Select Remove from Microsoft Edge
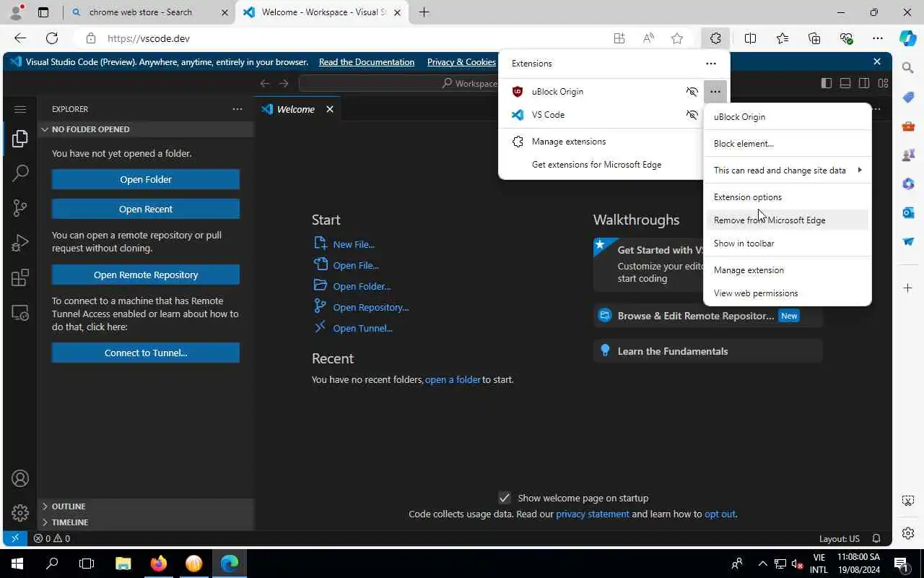The image size is (924, 578). tap(788, 220)
